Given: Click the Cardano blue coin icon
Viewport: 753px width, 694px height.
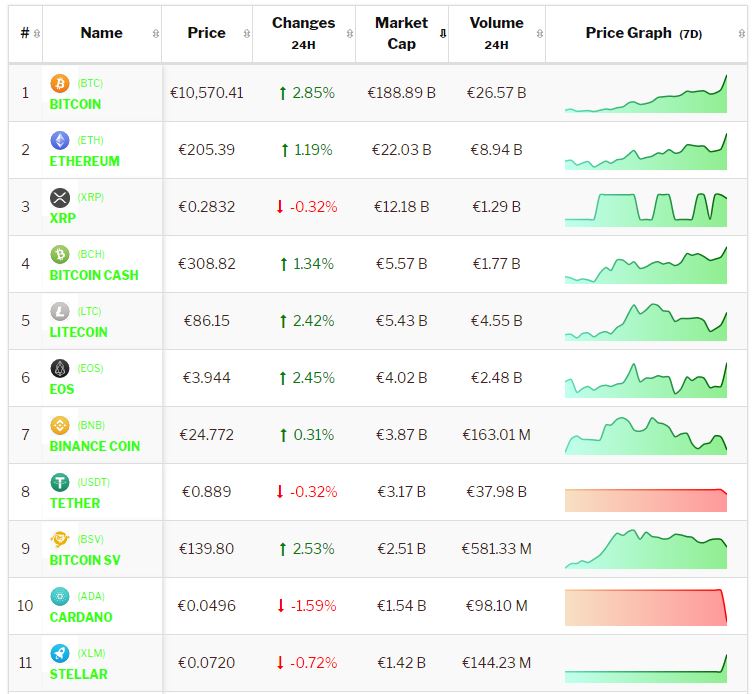Looking at the screenshot, I should coord(60,596).
